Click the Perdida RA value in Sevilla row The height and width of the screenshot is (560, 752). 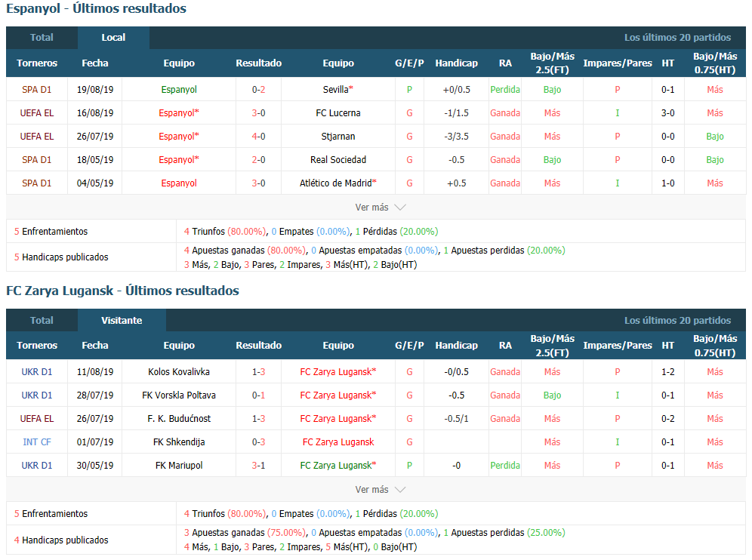[505, 90]
